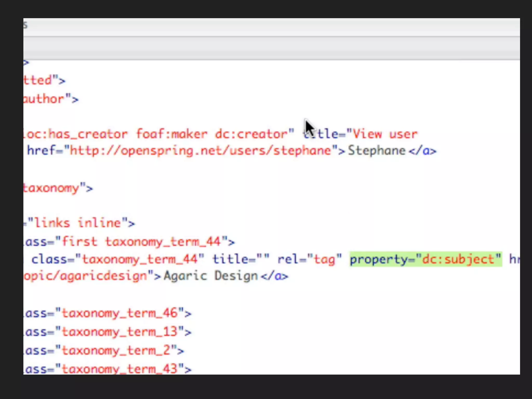The height and width of the screenshot is (399, 532).
Task: Click the "links inline" class value
Action: click(78, 223)
